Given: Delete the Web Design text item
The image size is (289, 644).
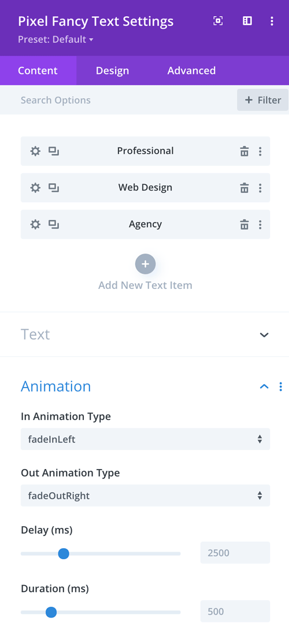Looking at the screenshot, I should click(x=244, y=188).
